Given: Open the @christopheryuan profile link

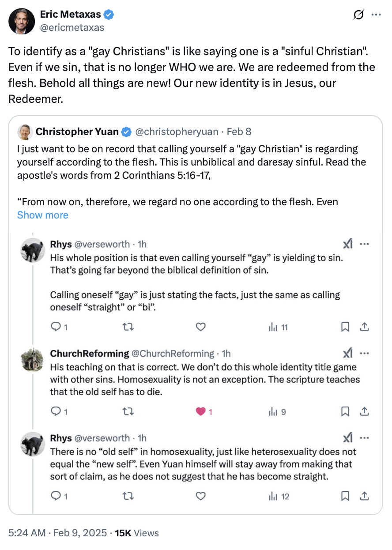Looking at the screenshot, I should [176, 132].
